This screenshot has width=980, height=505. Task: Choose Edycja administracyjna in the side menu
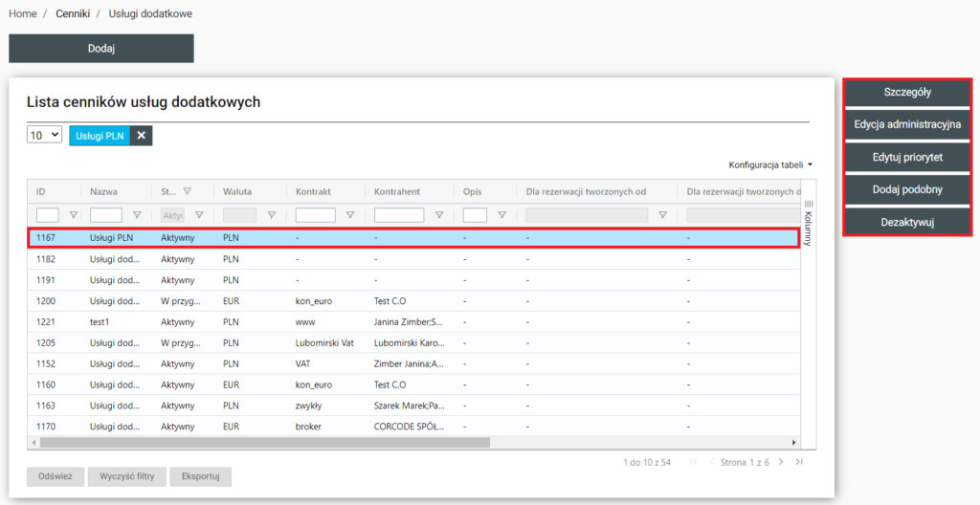[x=907, y=124]
